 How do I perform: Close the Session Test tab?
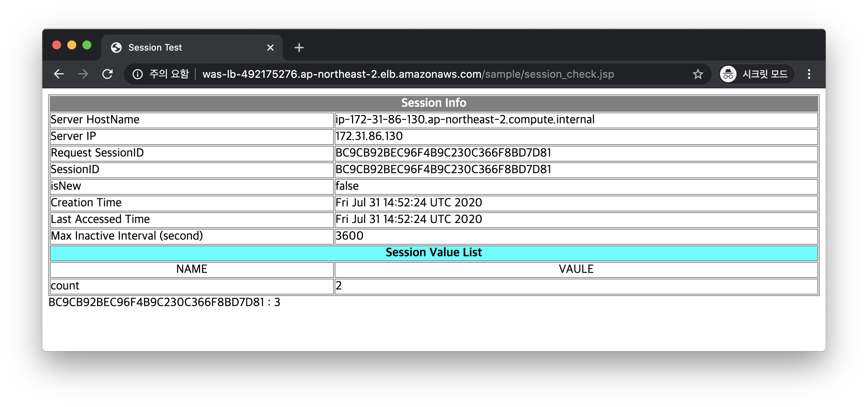[x=270, y=48]
